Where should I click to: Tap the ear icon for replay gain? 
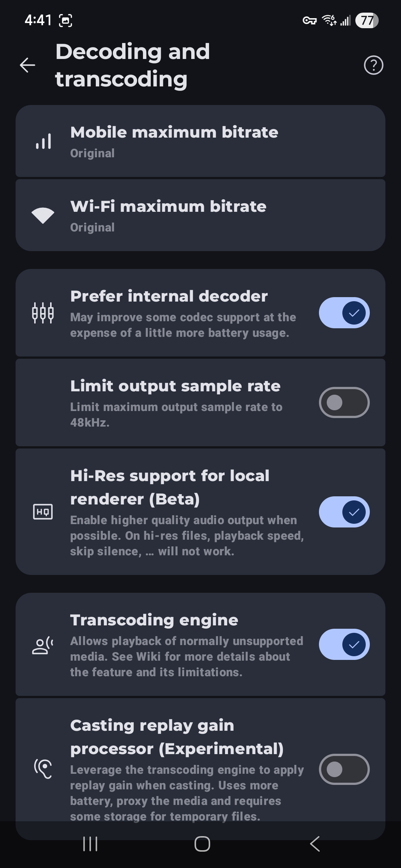(43, 769)
